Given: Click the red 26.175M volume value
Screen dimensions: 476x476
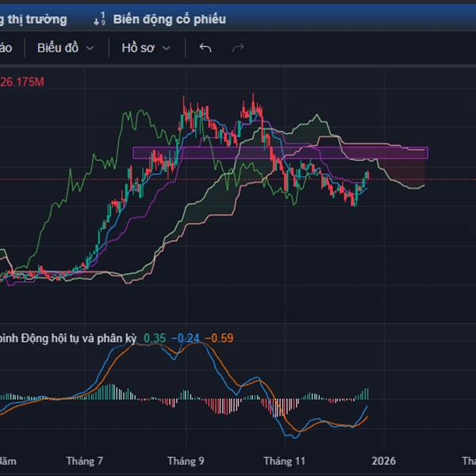Looking at the screenshot, I should click(22, 82).
